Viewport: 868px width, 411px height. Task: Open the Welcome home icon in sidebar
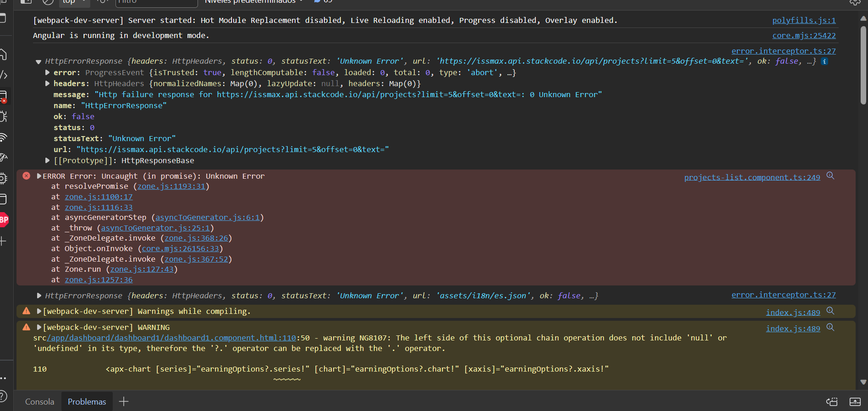[3, 55]
